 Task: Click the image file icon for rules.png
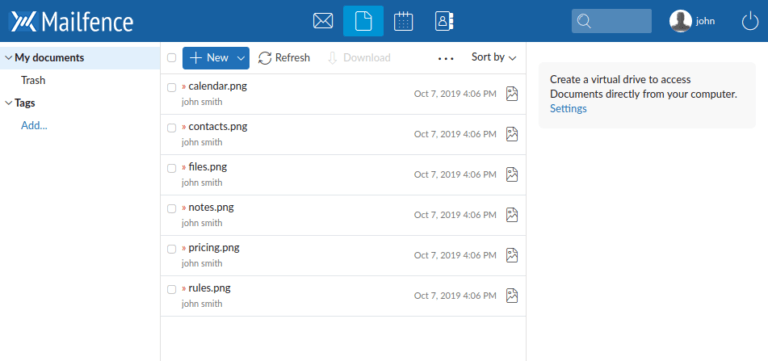tap(512, 295)
